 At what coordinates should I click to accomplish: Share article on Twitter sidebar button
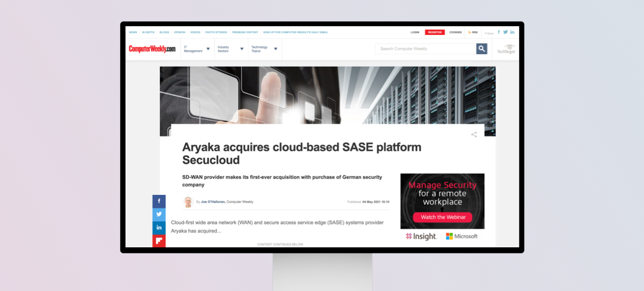tap(159, 215)
